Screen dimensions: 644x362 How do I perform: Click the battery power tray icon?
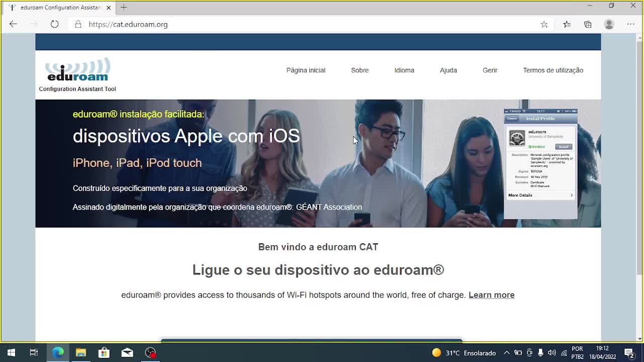[x=518, y=353]
